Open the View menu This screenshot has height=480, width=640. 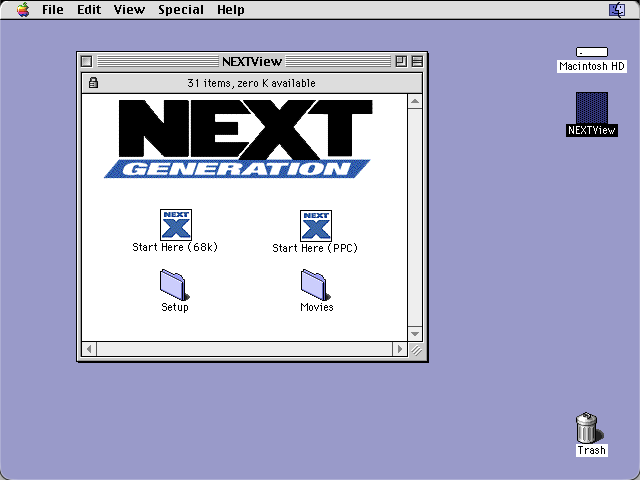(129, 9)
